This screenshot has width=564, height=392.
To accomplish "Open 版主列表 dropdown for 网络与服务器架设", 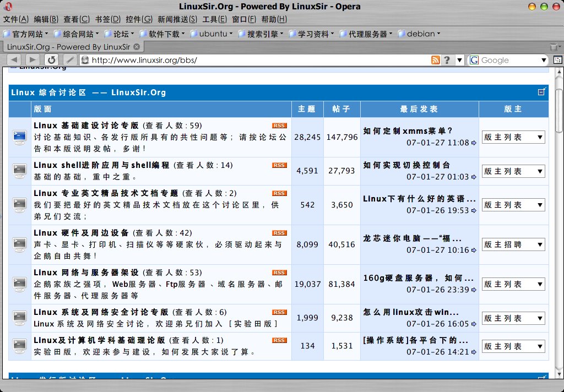I will [x=513, y=284].
